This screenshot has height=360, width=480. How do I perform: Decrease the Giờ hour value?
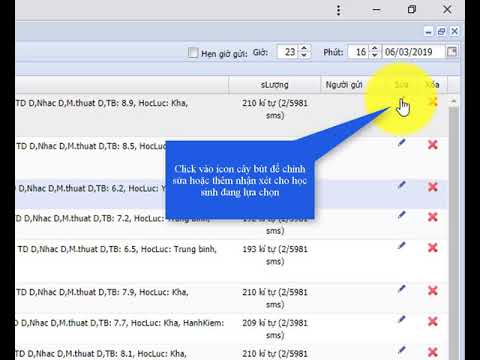click(x=304, y=55)
